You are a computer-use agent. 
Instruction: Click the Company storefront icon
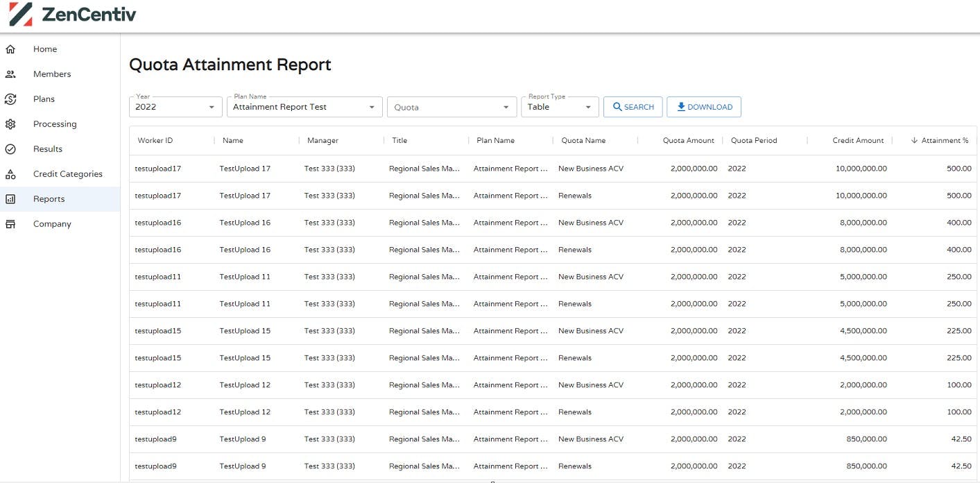pyautogui.click(x=10, y=224)
